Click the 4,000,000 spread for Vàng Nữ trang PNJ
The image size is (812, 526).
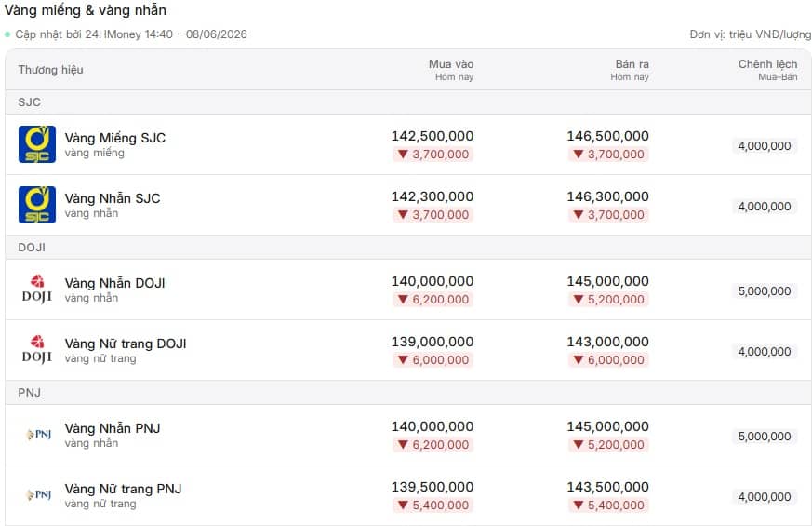tap(765, 496)
